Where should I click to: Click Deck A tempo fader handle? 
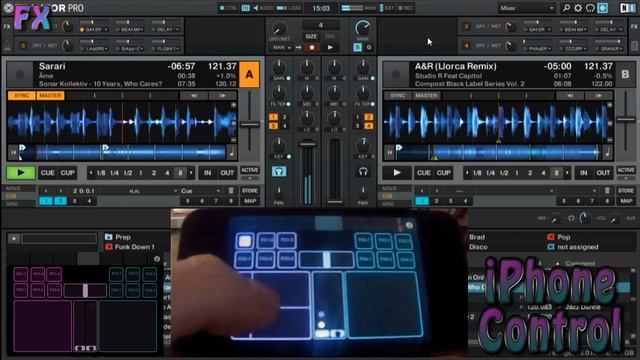pos(250,124)
